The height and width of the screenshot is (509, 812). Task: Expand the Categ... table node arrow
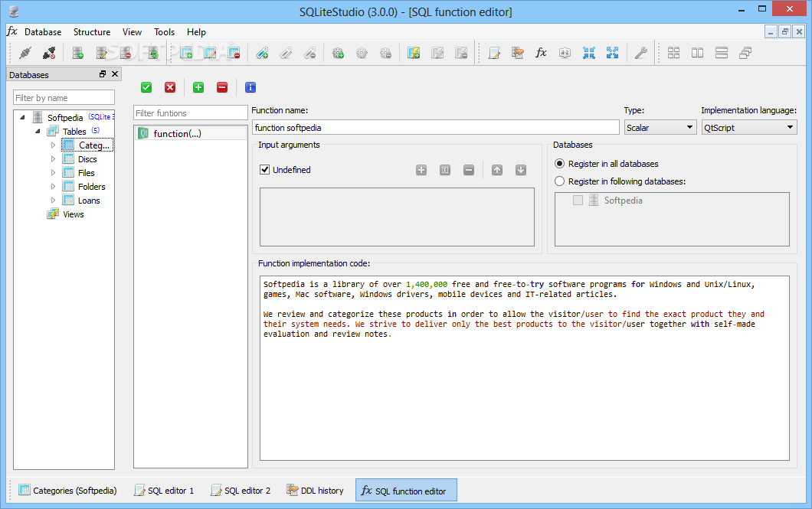[53, 145]
